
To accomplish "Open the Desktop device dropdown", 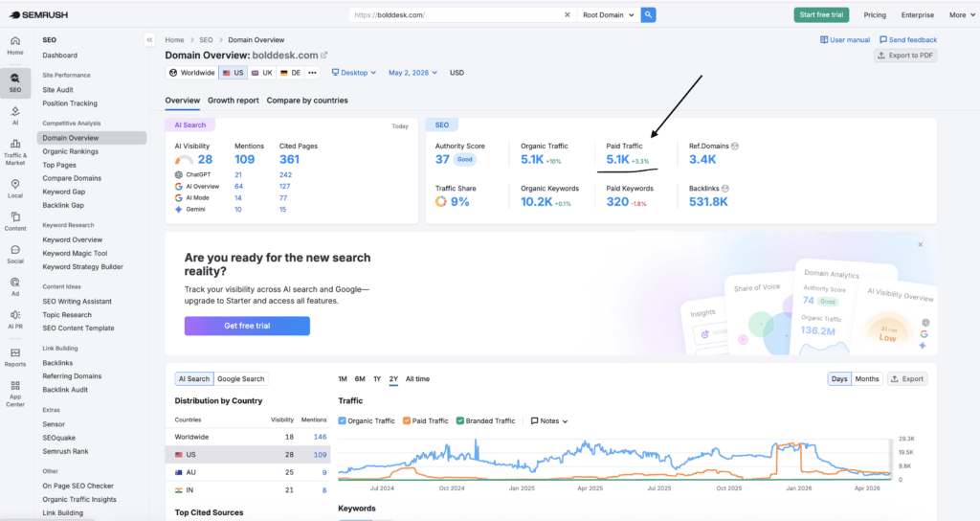I will click(x=354, y=73).
